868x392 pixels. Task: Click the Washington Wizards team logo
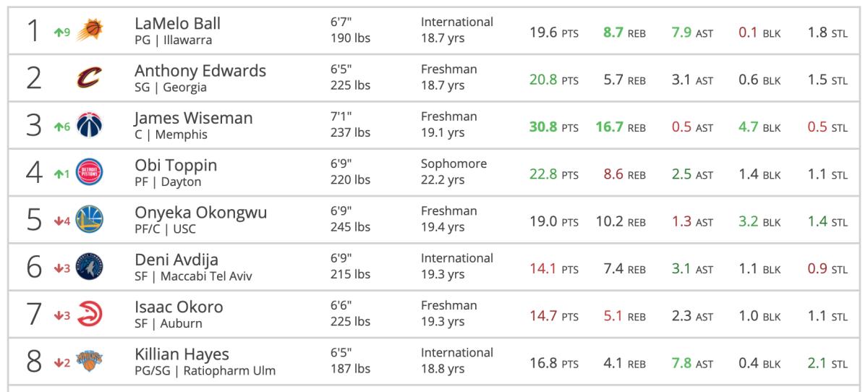[90, 126]
